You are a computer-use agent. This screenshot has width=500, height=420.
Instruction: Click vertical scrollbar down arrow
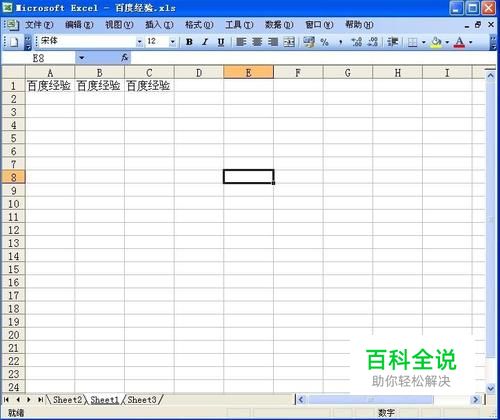[x=490, y=388]
